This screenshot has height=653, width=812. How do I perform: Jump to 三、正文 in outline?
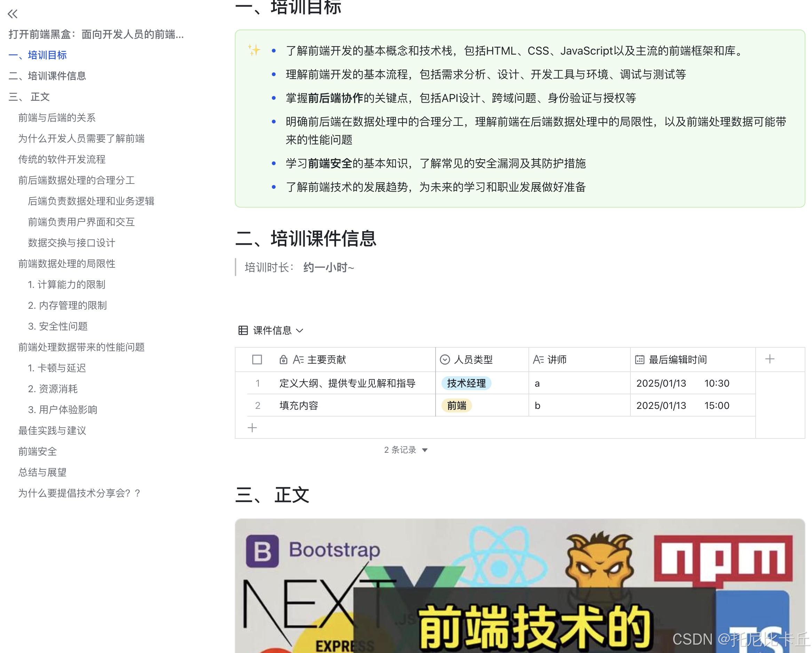[29, 97]
